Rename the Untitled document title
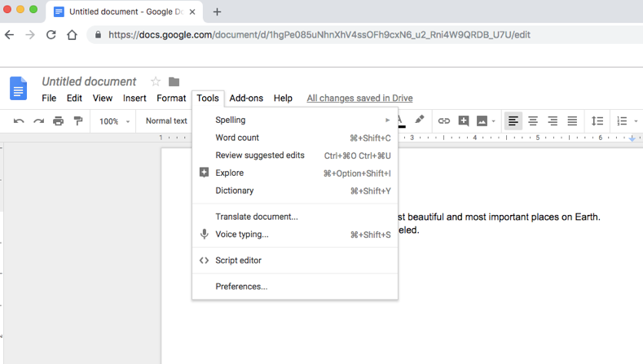The width and height of the screenshot is (643, 364). 89,81
